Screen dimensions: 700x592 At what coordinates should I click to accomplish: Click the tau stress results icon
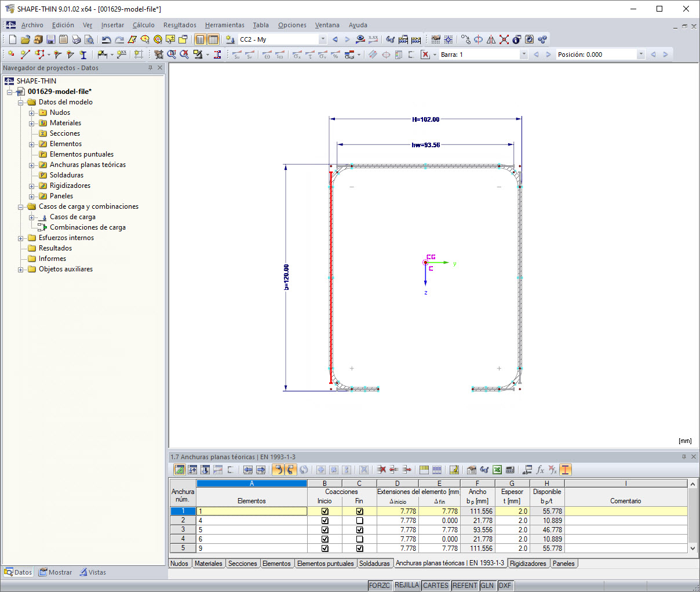point(309,55)
